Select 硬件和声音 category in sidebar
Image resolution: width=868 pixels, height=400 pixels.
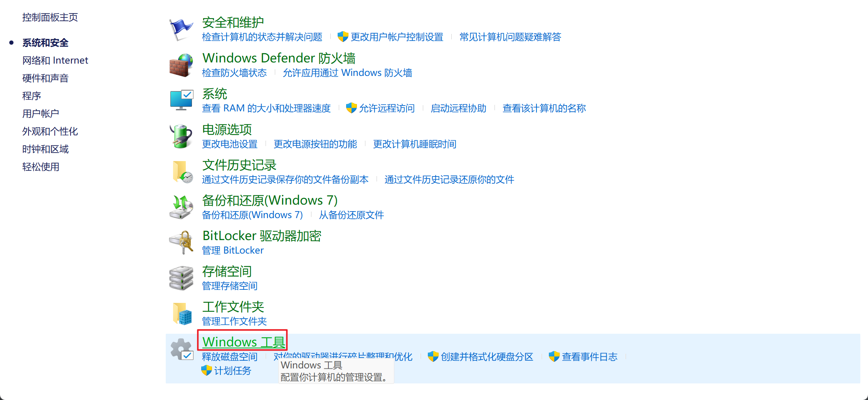(45, 78)
